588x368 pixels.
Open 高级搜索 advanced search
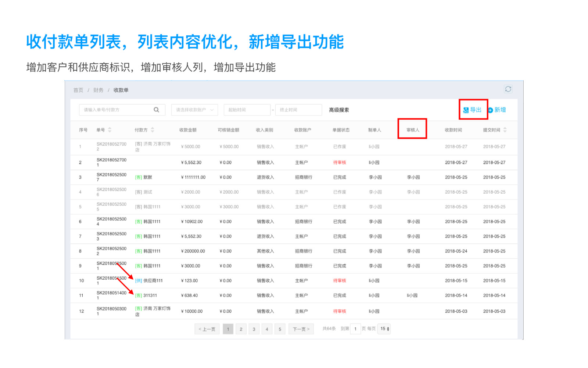pos(339,110)
